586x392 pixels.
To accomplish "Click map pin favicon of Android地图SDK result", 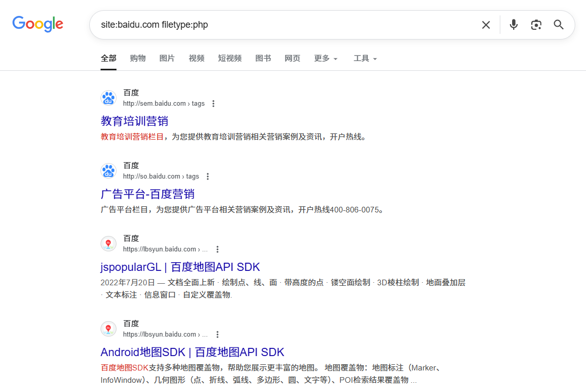I will click(108, 329).
